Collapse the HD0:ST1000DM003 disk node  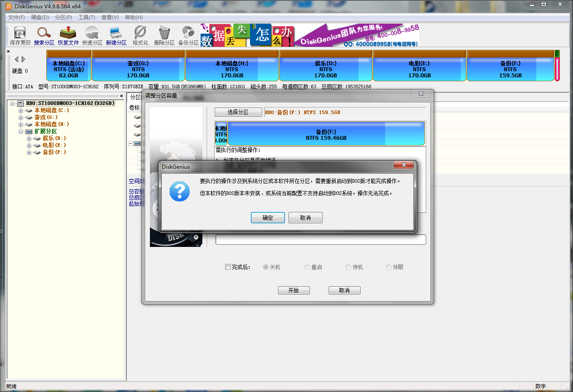point(13,104)
